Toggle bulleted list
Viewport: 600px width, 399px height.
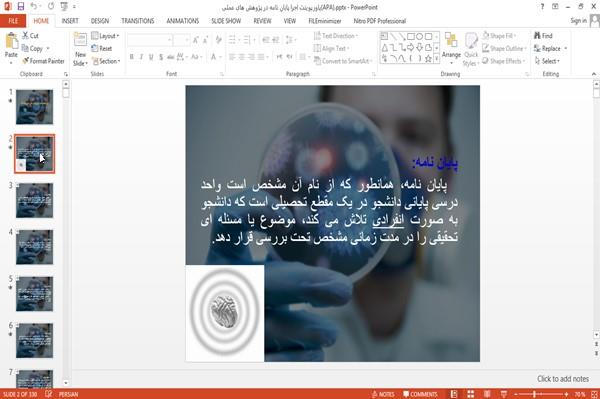click(x=232, y=40)
